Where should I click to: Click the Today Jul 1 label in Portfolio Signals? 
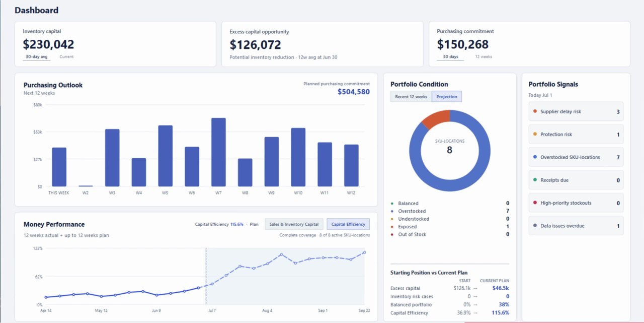[x=540, y=95]
